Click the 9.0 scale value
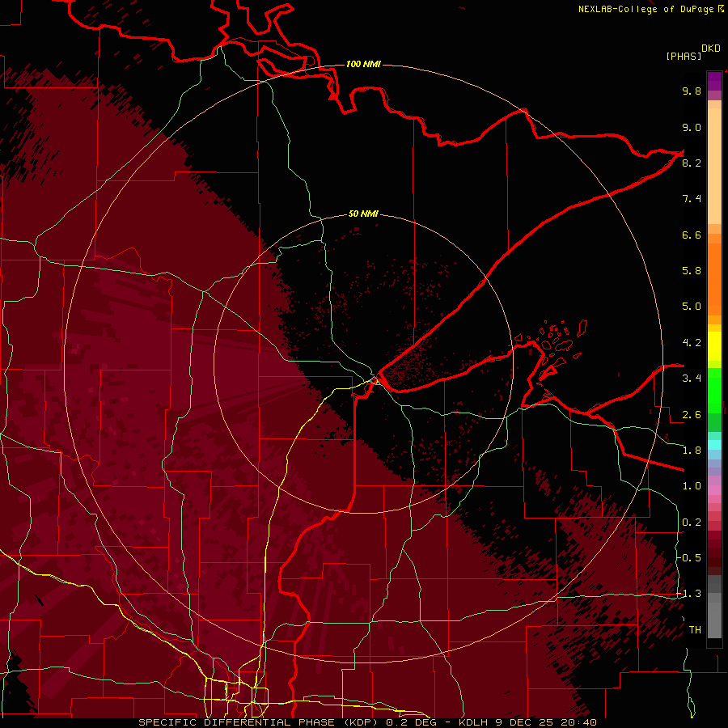Viewport: 728px width, 728px height. tap(692, 127)
